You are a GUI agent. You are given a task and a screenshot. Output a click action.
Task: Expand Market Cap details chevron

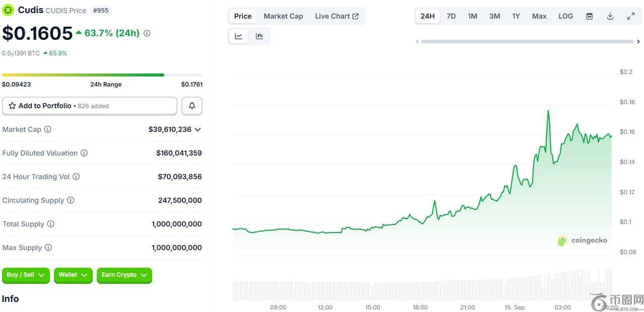(x=198, y=129)
